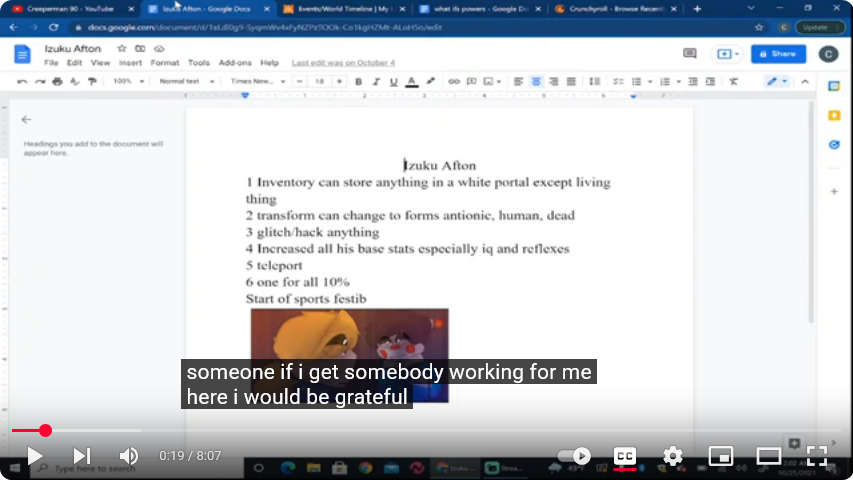853x480 pixels.
Task: Toggle underline formatting
Action: tap(393, 82)
